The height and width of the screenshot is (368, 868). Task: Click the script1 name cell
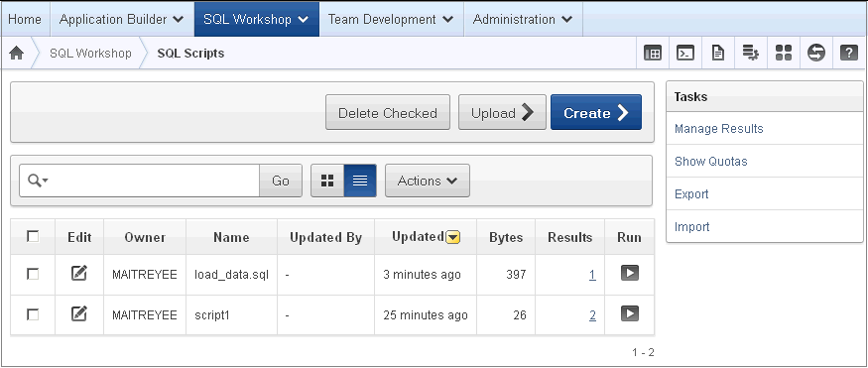tap(211, 315)
